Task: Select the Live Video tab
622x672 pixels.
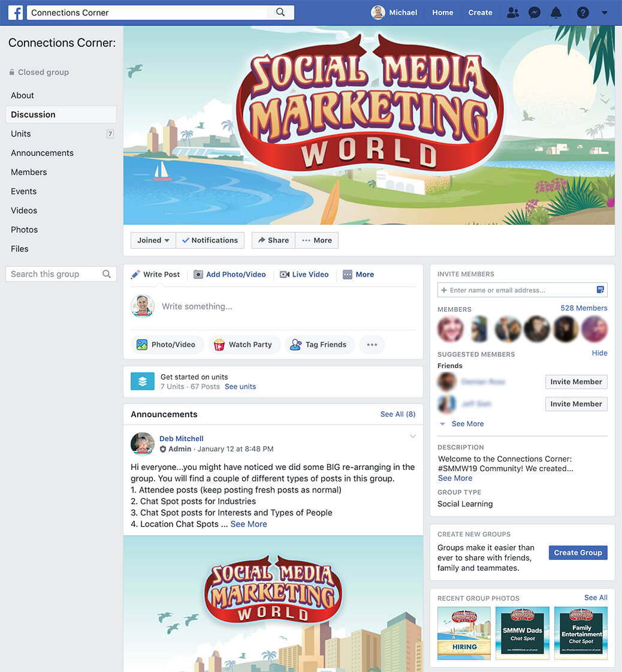Action: tap(304, 275)
